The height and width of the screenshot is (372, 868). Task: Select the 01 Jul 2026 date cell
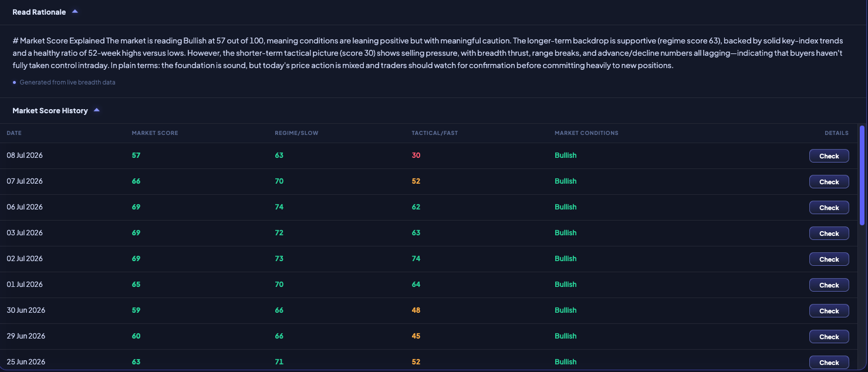click(25, 285)
